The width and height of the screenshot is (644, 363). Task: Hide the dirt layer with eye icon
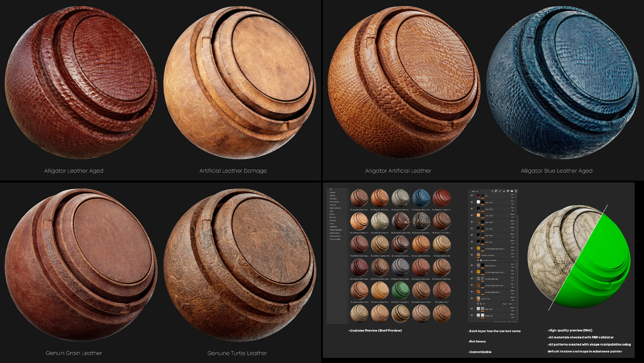[x=472, y=195]
